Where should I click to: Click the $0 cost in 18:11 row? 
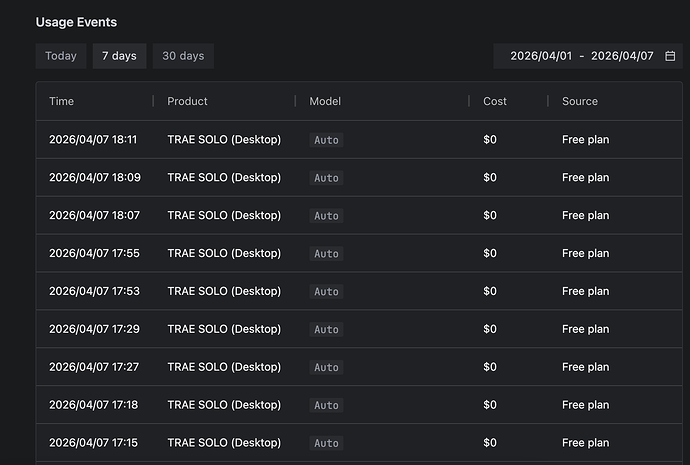click(490, 139)
